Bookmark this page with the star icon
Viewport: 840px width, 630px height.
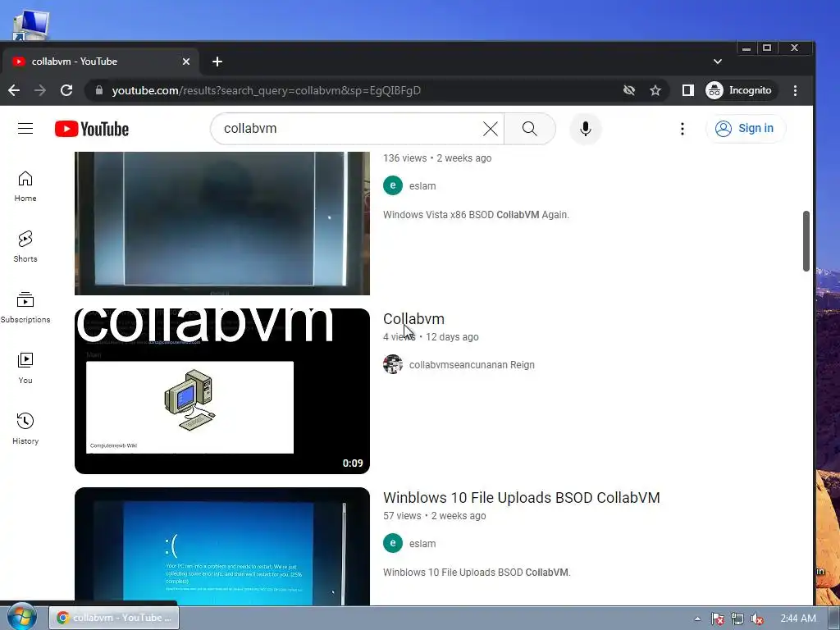pos(655,90)
